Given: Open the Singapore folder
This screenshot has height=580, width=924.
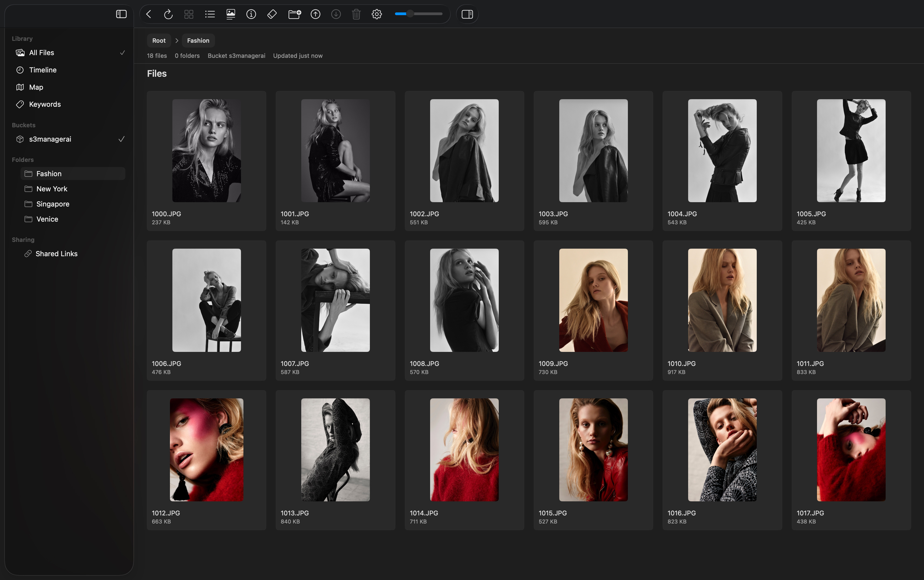Looking at the screenshot, I should (53, 204).
